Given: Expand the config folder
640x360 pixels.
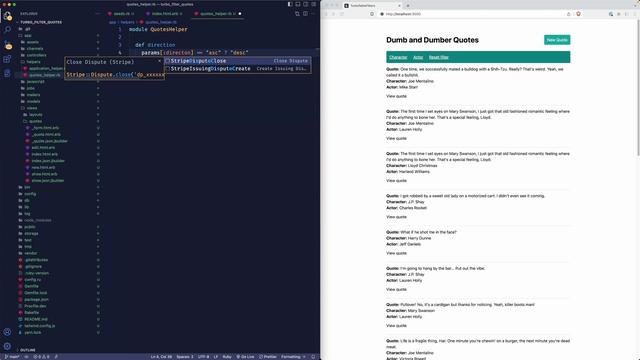Looking at the screenshot, I should [x=30, y=194].
